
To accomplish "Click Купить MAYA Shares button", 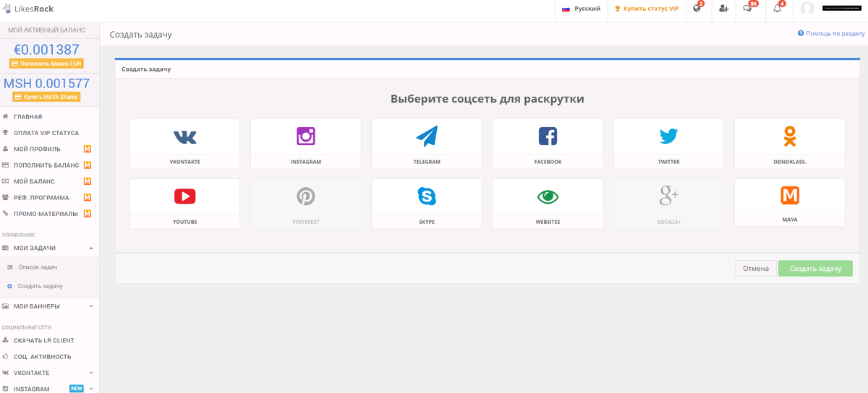I will click(x=46, y=97).
